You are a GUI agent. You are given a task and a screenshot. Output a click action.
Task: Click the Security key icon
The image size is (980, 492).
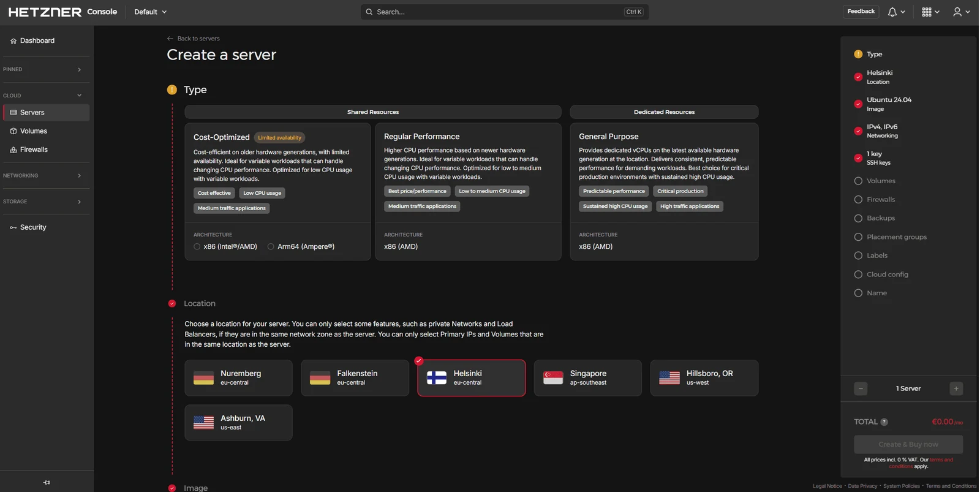click(13, 227)
